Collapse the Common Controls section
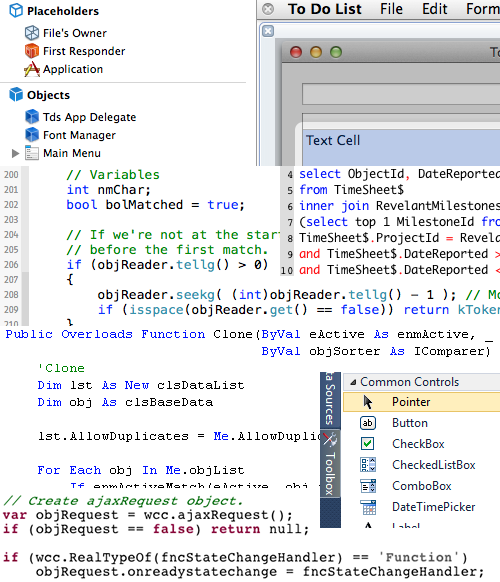Screen dimensions: 500x582 pyautogui.click(x=353, y=382)
